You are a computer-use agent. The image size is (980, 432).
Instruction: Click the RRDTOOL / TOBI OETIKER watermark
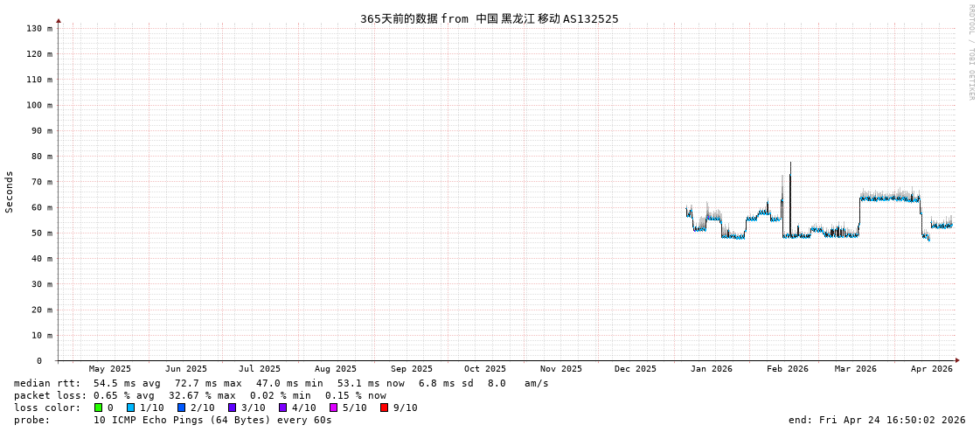pos(970,52)
